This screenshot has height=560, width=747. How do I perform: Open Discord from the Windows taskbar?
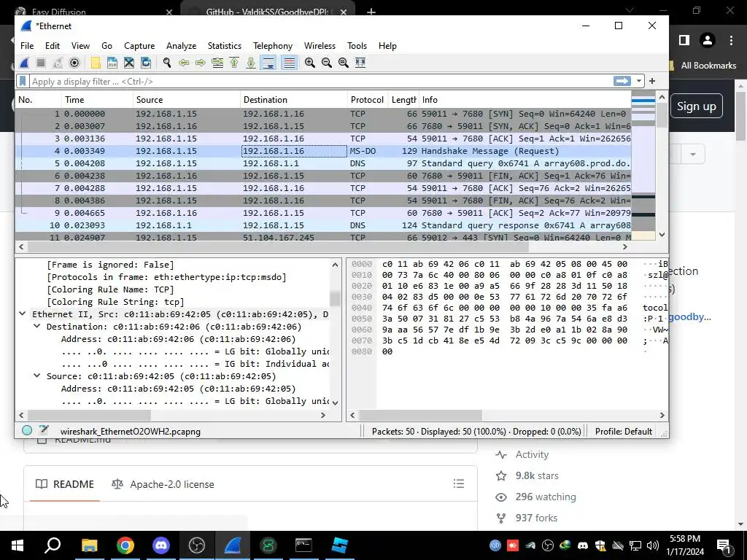point(161,545)
